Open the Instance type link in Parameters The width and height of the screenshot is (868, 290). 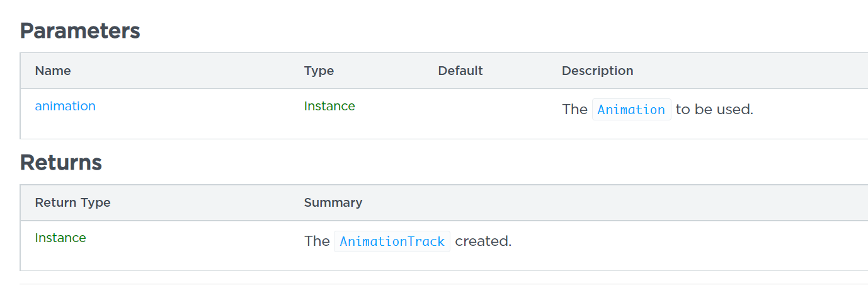pyautogui.click(x=329, y=106)
